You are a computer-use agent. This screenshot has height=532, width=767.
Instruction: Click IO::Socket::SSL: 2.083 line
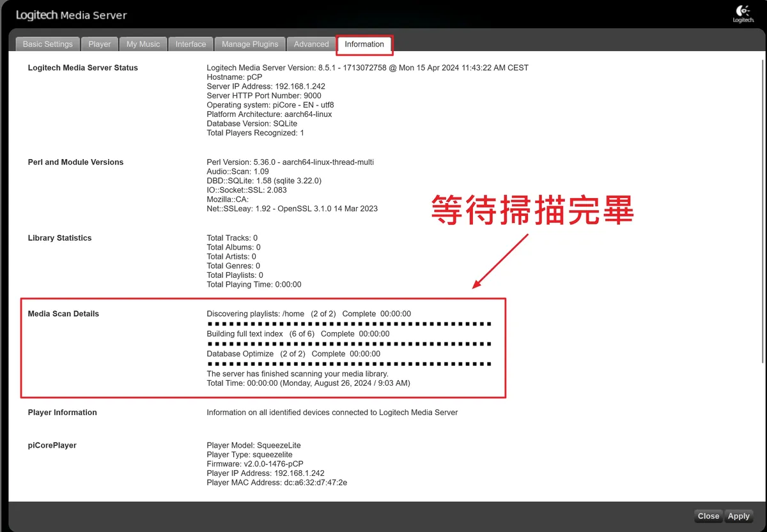pos(247,190)
